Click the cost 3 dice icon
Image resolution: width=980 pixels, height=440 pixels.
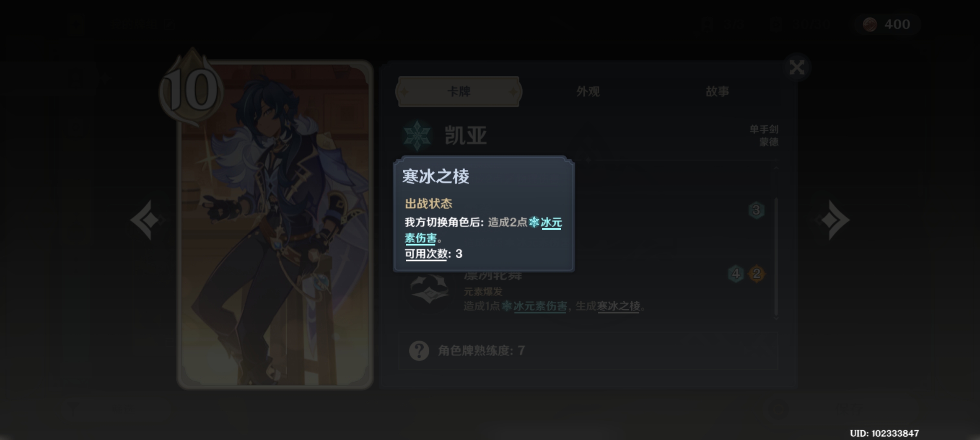(x=756, y=210)
